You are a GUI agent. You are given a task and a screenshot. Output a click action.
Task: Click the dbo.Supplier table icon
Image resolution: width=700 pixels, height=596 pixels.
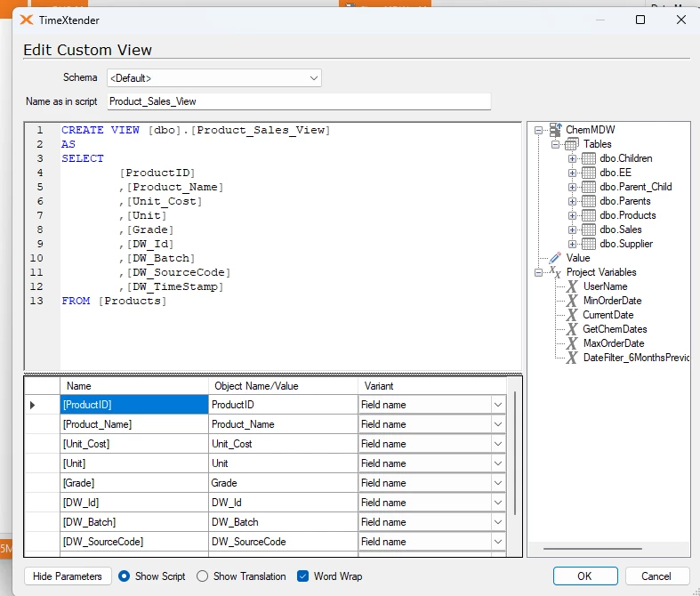click(589, 244)
